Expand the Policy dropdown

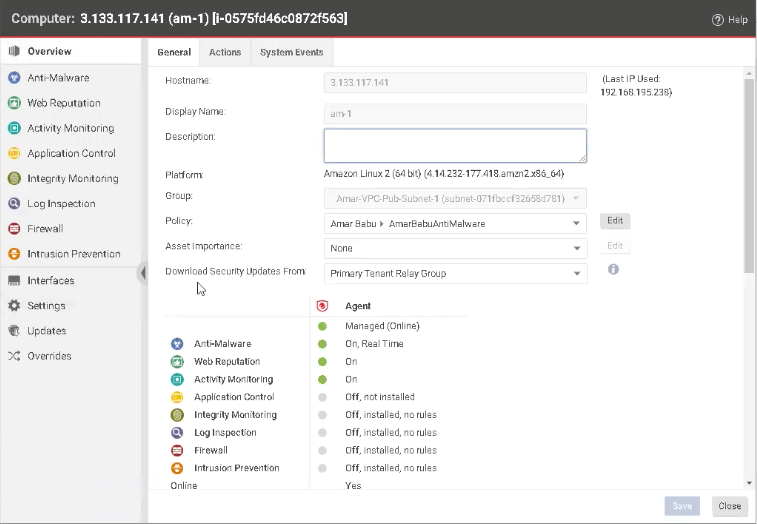click(x=577, y=224)
